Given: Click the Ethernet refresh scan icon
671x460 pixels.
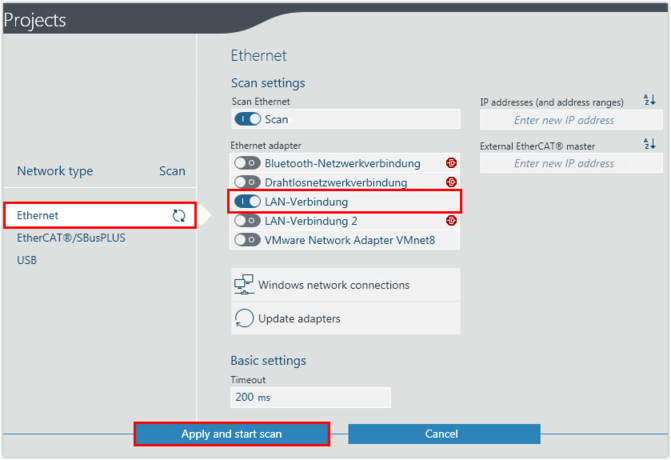Looking at the screenshot, I should tap(179, 215).
